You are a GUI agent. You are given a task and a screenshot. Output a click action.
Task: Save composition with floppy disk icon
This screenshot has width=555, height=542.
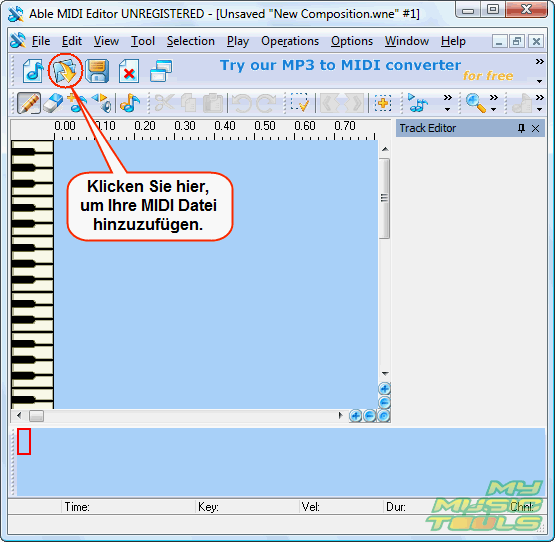[97, 71]
